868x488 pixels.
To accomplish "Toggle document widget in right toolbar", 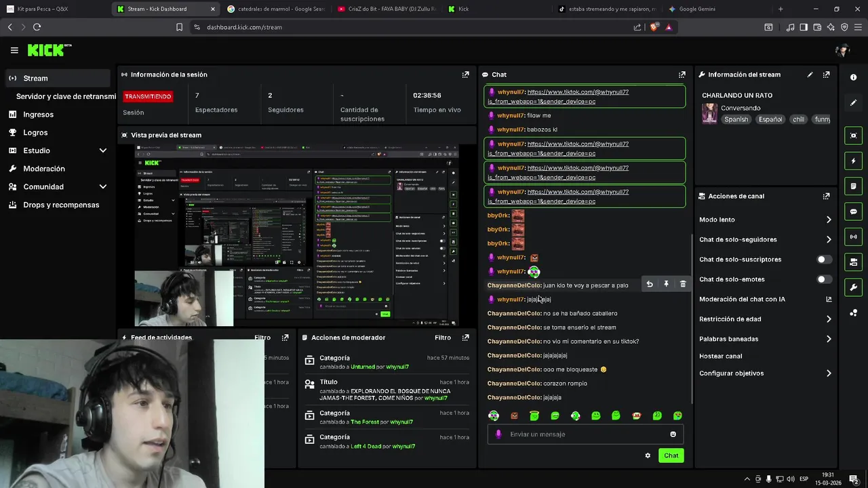I will 853,186.
